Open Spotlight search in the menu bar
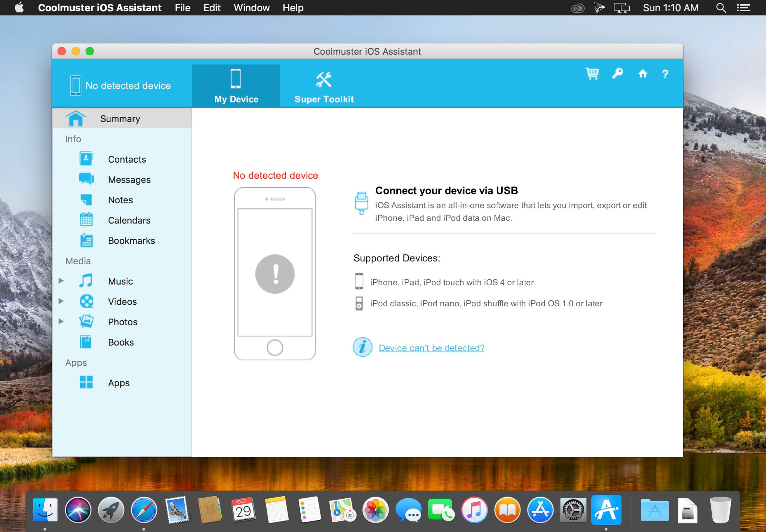The height and width of the screenshot is (532, 766). coord(721,8)
